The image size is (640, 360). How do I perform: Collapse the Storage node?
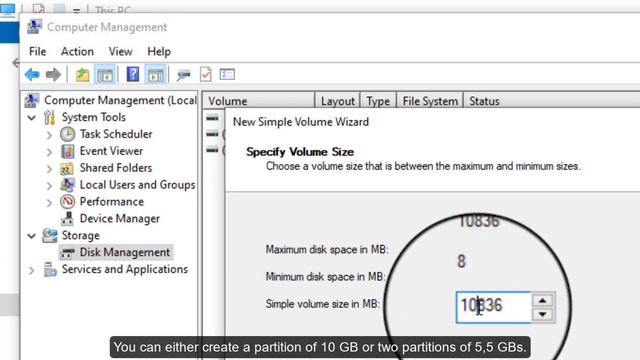pos(32,236)
